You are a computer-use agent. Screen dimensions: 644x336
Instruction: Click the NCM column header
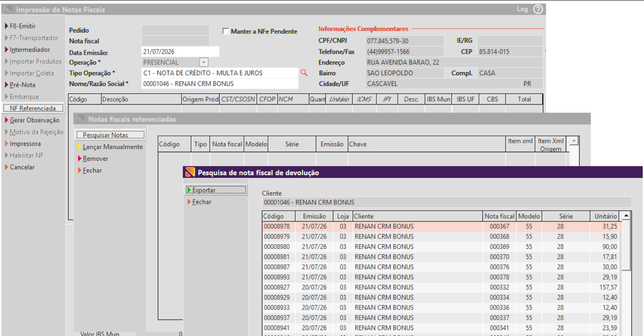[x=293, y=99]
